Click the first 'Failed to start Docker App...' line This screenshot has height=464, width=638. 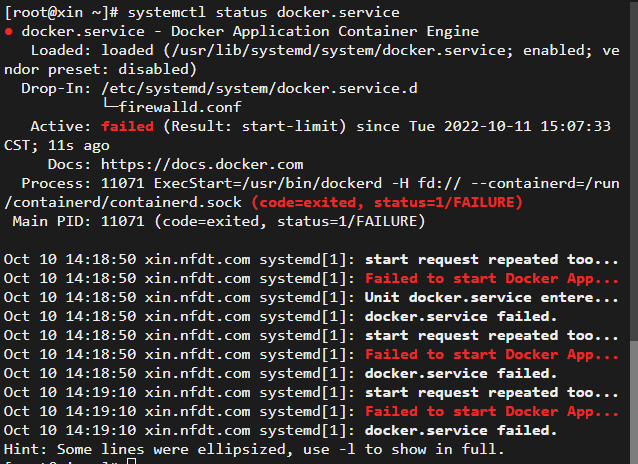click(x=492, y=278)
